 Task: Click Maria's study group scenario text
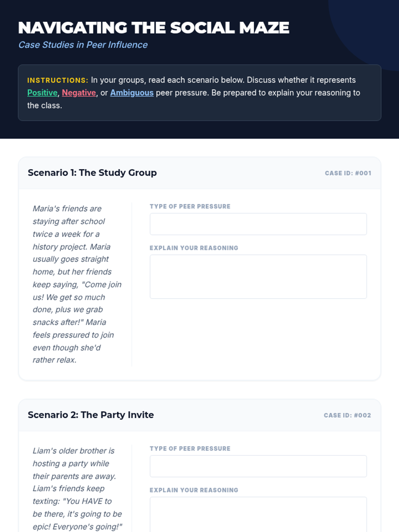pos(76,284)
